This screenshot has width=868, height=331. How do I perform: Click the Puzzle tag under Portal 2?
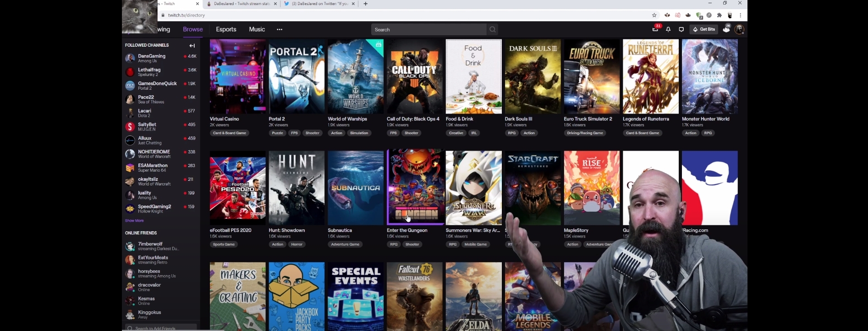(x=277, y=133)
